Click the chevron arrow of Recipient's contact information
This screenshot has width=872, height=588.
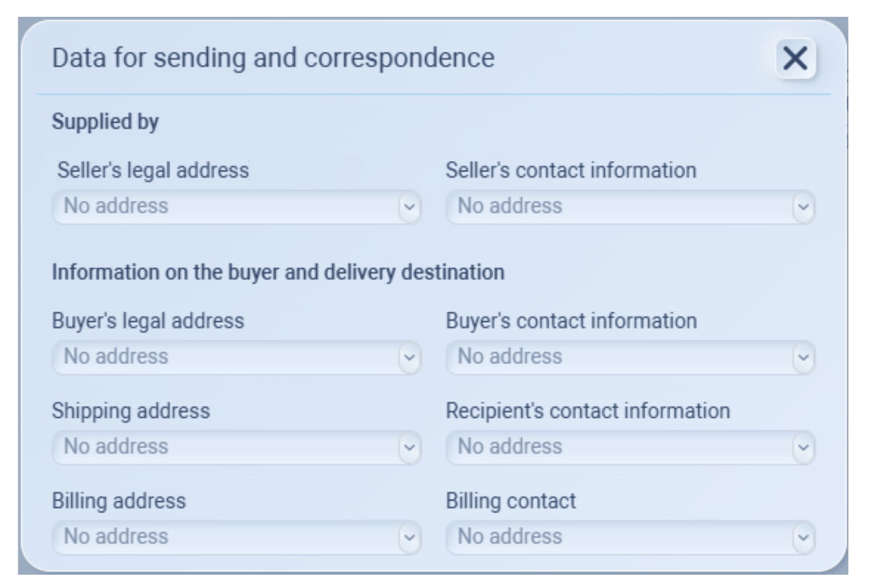coord(804,448)
